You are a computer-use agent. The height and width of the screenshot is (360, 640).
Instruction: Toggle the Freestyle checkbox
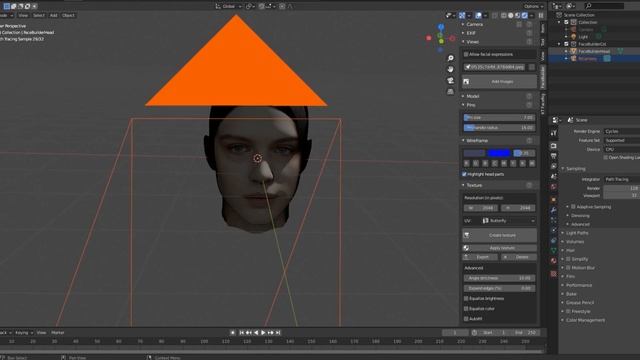pyautogui.click(x=568, y=311)
